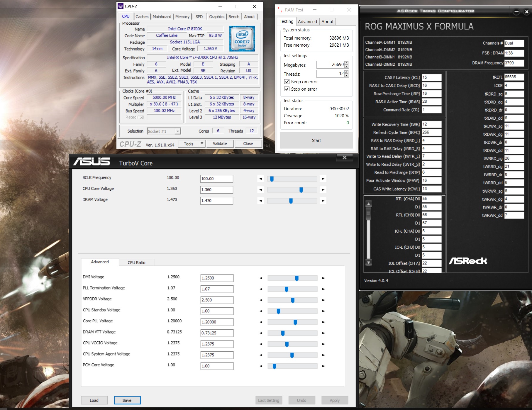Click left arrow for CPU Core Voltage
Viewport: 532px width, 410px height.
(x=260, y=190)
